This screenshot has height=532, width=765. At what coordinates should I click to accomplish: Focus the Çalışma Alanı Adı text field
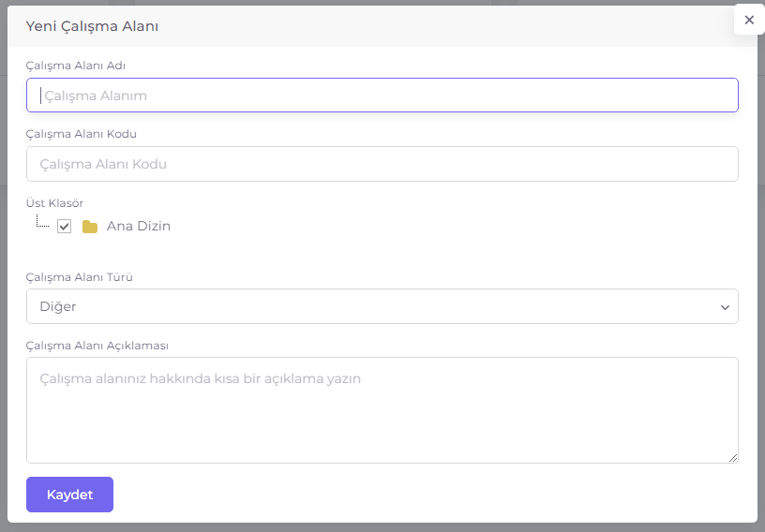click(x=382, y=96)
